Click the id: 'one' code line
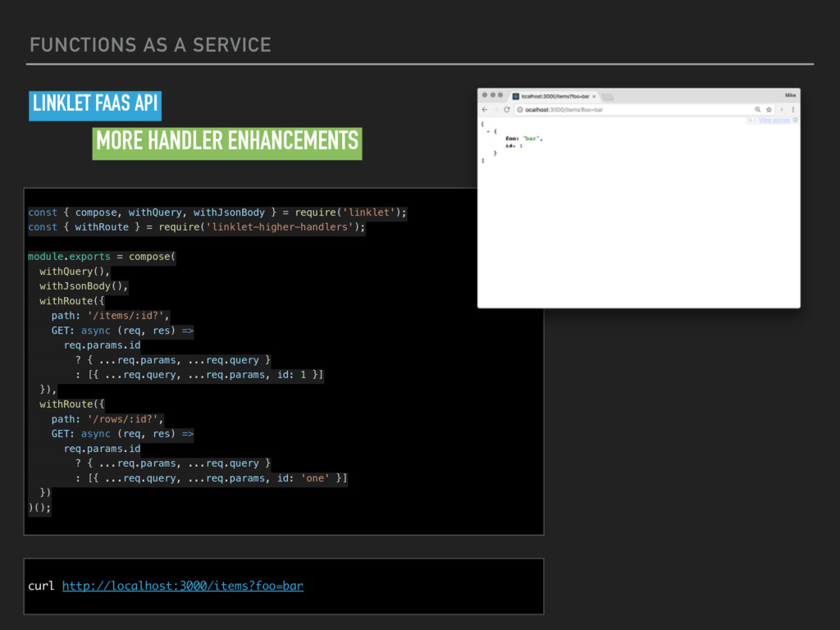This screenshot has height=630, width=840. 211,478
